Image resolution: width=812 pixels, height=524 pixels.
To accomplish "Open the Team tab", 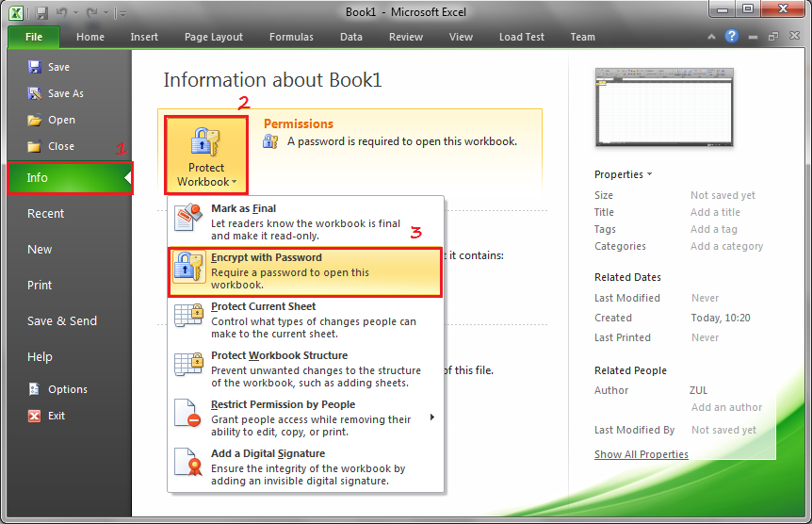I will pos(582,37).
